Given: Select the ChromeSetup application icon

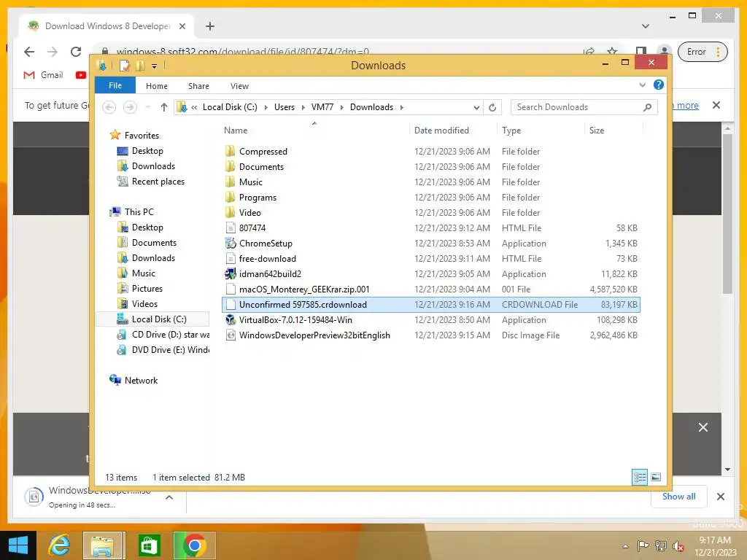Looking at the screenshot, I should point(231,244).
